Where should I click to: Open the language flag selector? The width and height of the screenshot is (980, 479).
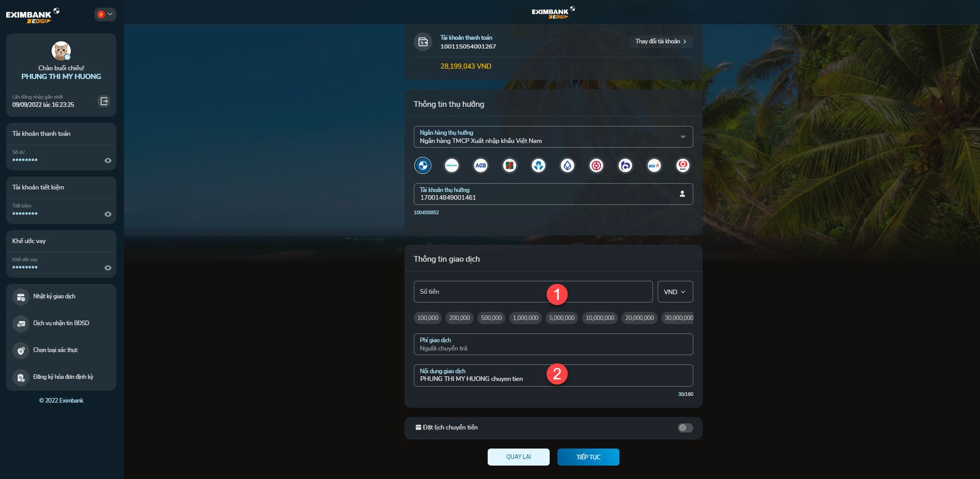[105, 14]
